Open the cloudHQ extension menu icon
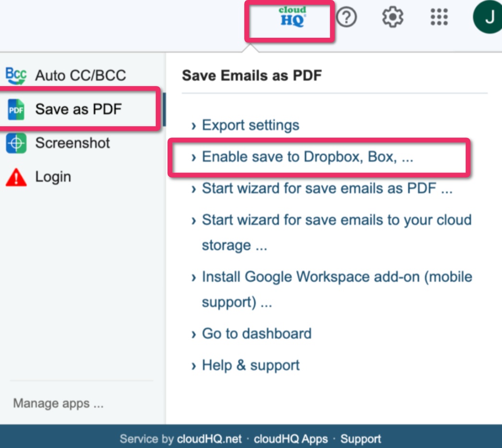The width and height of the screenshot is (502, 448). tap(292, 17)
